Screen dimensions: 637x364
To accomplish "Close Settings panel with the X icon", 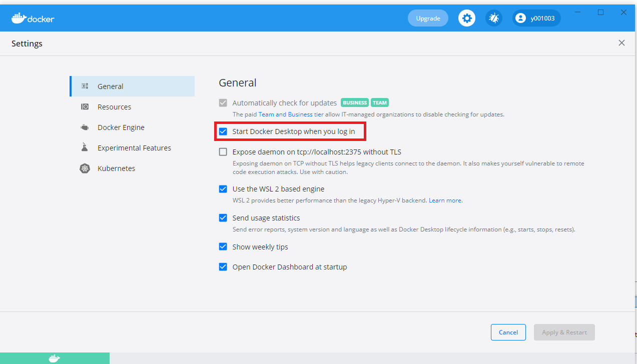I will 621,43.
